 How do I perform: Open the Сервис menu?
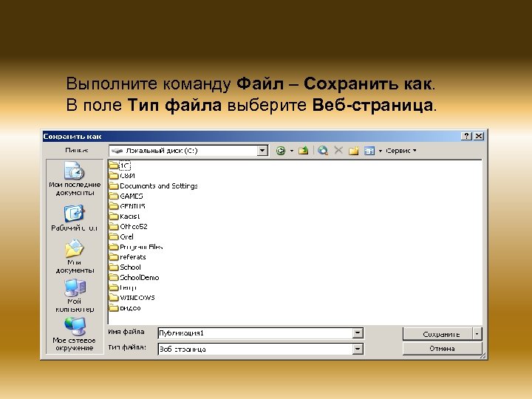point(401,150)
